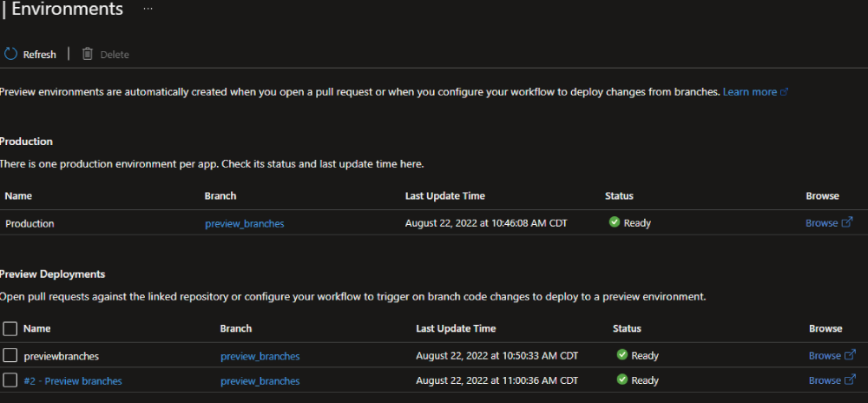Image resolution: width=868 pixels, height=403 pixels.
Task: Click green Ready check icon for previewbranches
Action: coord(622,354)
